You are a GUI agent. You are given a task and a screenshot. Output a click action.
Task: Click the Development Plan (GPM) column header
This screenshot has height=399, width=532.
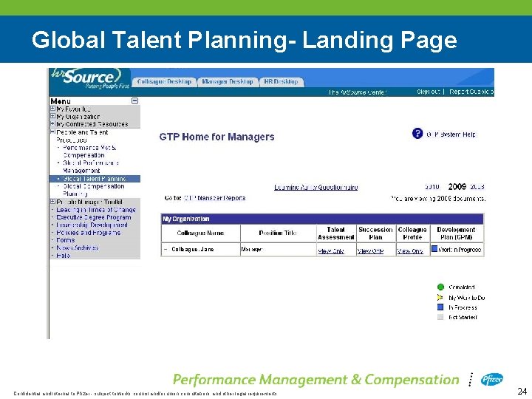[x=457, y=233]
